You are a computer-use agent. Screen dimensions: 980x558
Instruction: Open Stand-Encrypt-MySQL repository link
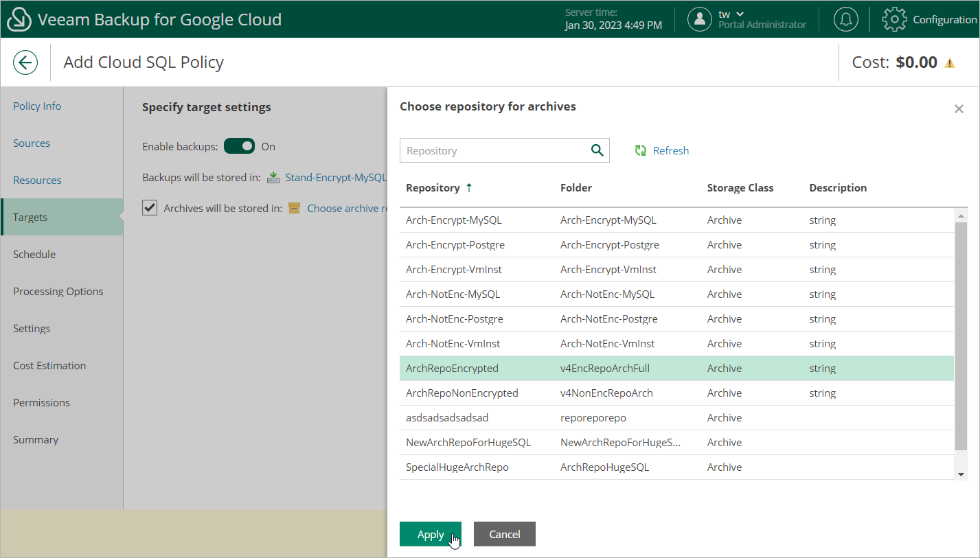(336, 178)
